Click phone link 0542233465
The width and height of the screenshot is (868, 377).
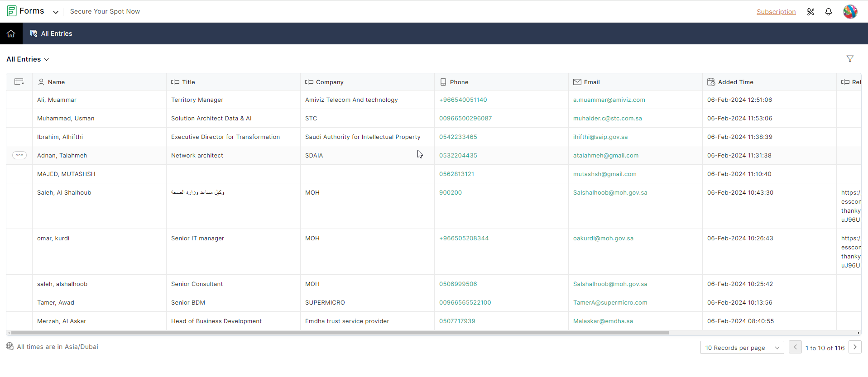coord(458,137)
